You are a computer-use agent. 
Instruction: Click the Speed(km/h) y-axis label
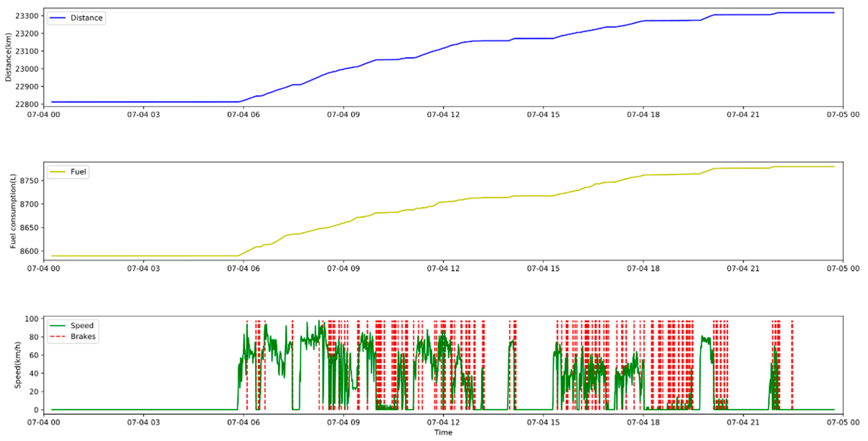17,365
